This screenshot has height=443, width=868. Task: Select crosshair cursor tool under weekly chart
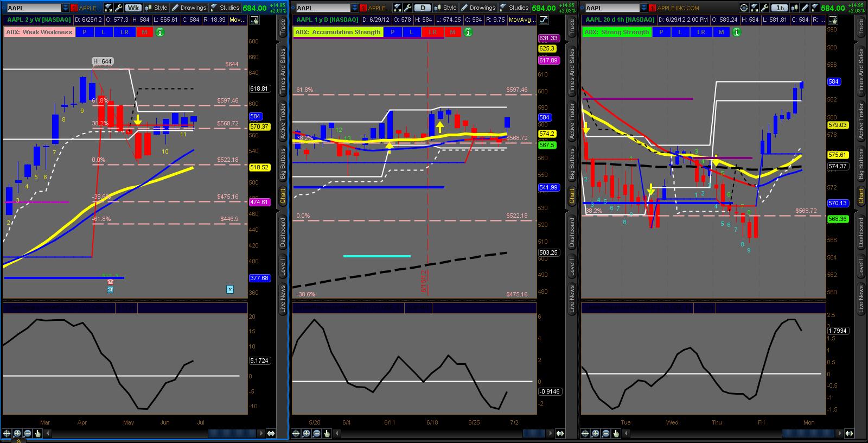point(7,433)
